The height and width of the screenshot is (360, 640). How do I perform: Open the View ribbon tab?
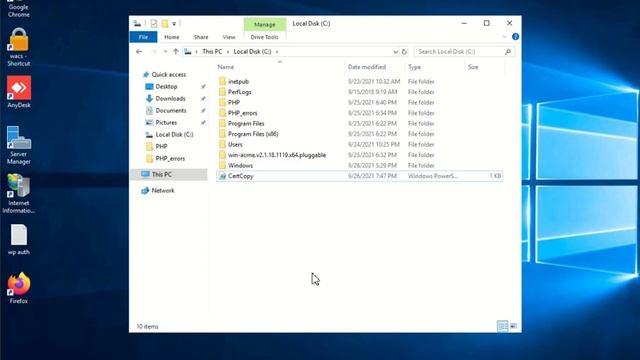coord(229,37)
